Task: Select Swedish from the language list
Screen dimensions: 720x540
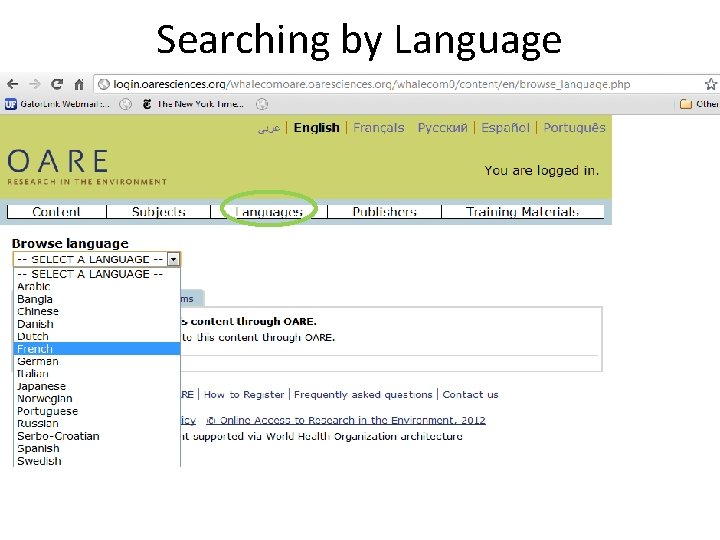Action: click(x=97, y=461)
